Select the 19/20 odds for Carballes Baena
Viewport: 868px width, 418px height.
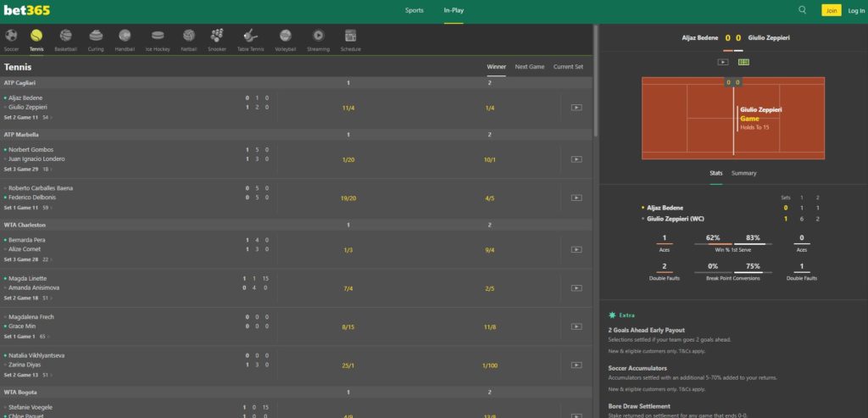click(x=348, y=198)
